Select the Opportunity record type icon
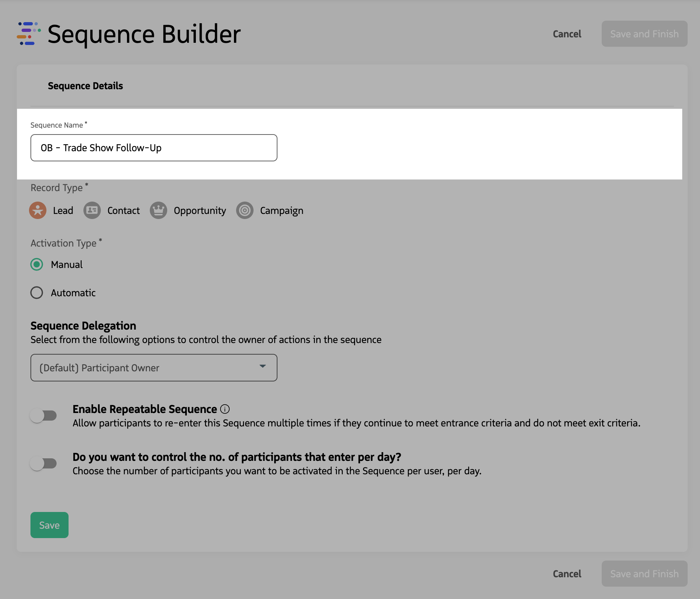This screenshot has height=599, width=700. coord(158,210)
